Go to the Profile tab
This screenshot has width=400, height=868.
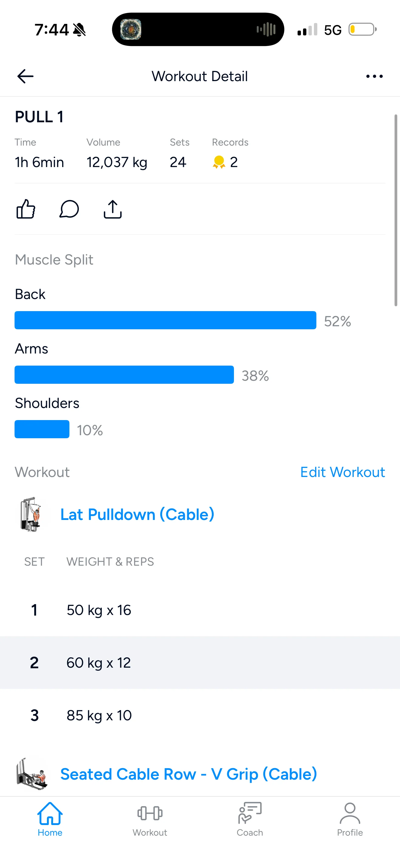point(350,819)
